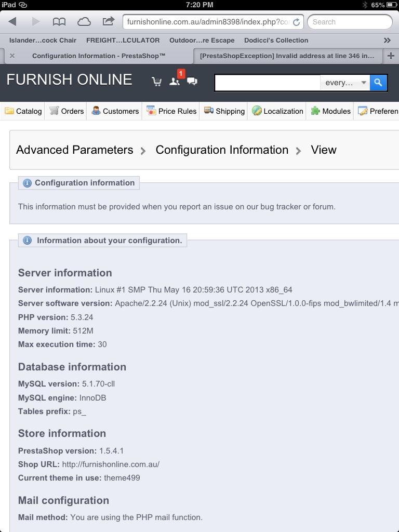399x532 pixels.
Task: Open iCloud tabs cloud icon
Action: tap(84, 22)
